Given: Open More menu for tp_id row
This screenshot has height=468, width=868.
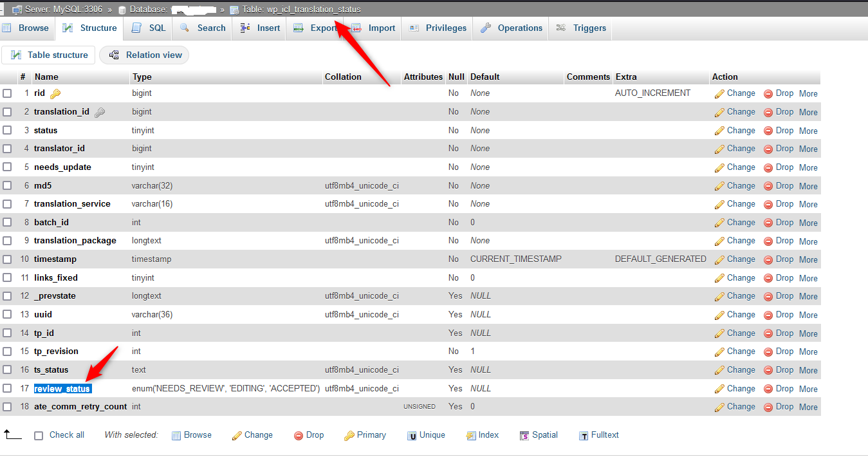Looking at the screenshot, I should click(x=808, y=333).
